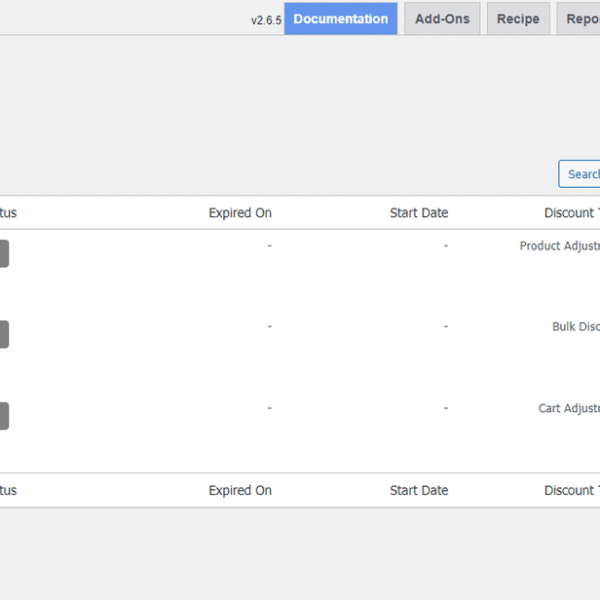
Task: Click the top Expired On column header
Action: click(240, 213)
